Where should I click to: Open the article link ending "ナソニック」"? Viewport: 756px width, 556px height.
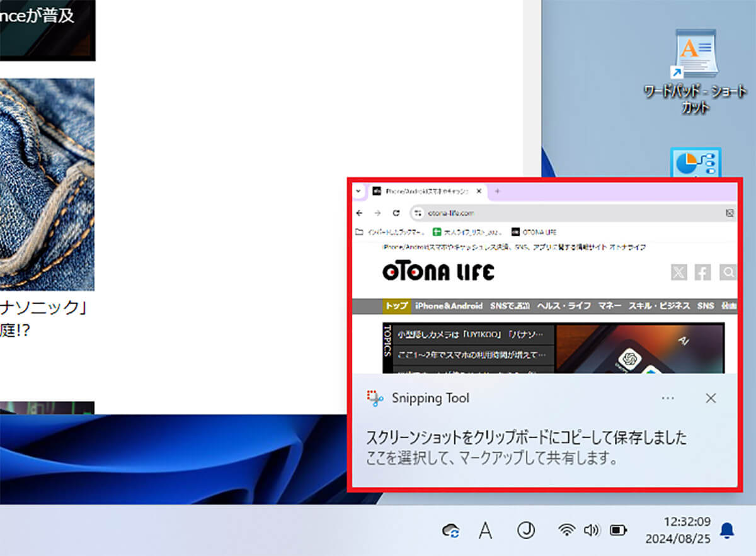[43, 309]
